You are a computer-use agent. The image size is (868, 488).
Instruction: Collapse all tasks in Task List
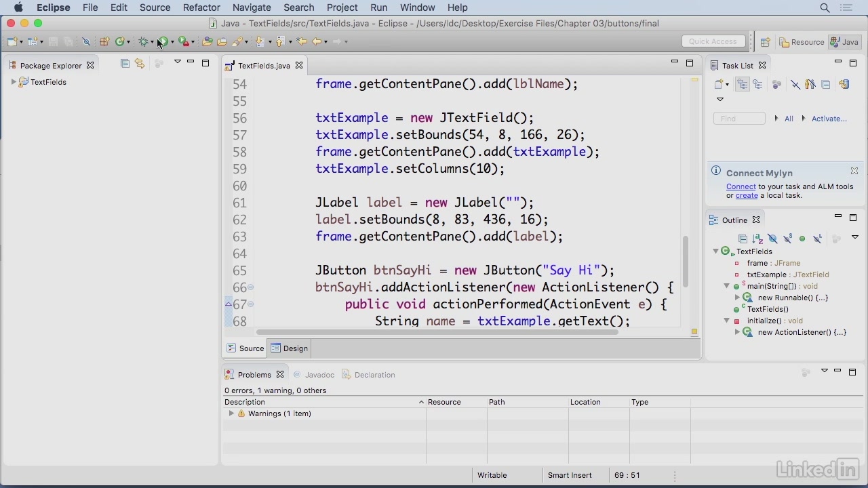click(x=826, y=85)
